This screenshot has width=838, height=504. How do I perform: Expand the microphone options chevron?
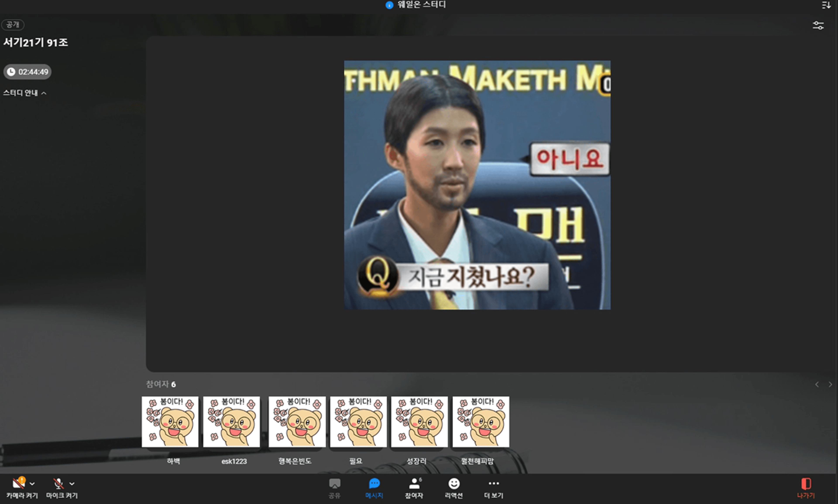72,484
